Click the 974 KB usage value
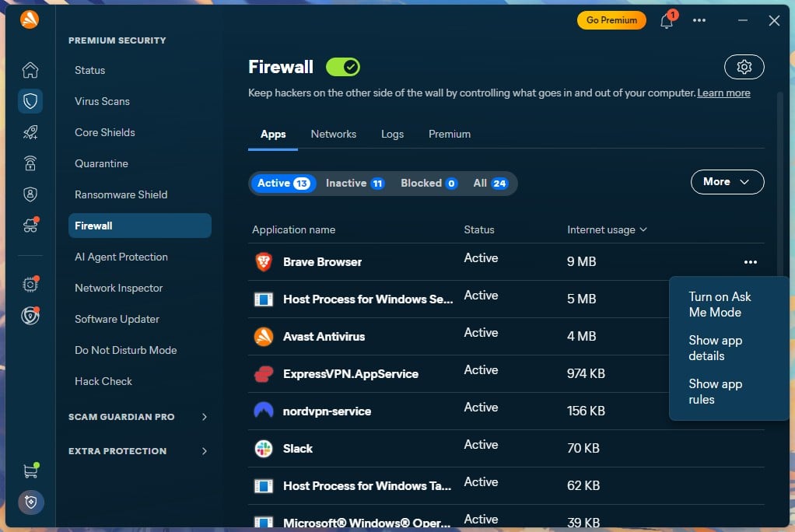The image size is (795, 532). point(586,374)
